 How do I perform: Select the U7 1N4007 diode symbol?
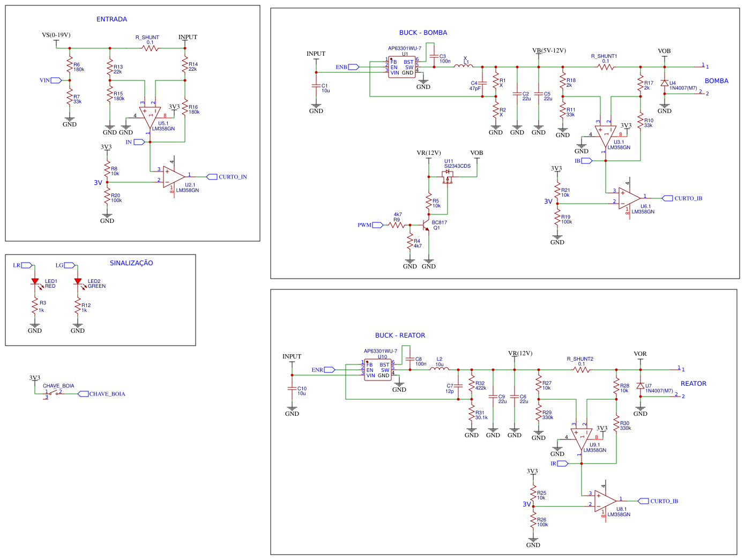point(640,386)
